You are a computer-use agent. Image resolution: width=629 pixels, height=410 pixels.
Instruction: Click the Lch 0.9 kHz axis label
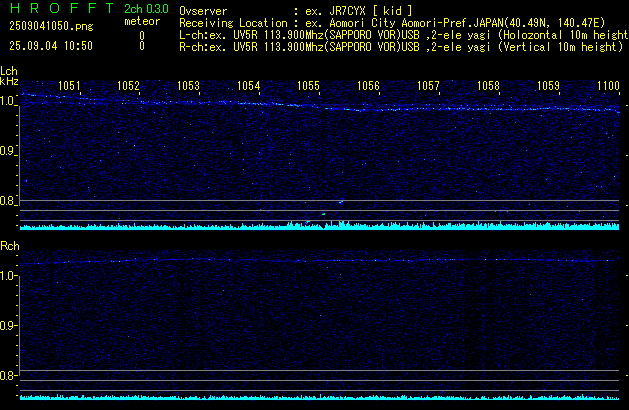point(8,151)
